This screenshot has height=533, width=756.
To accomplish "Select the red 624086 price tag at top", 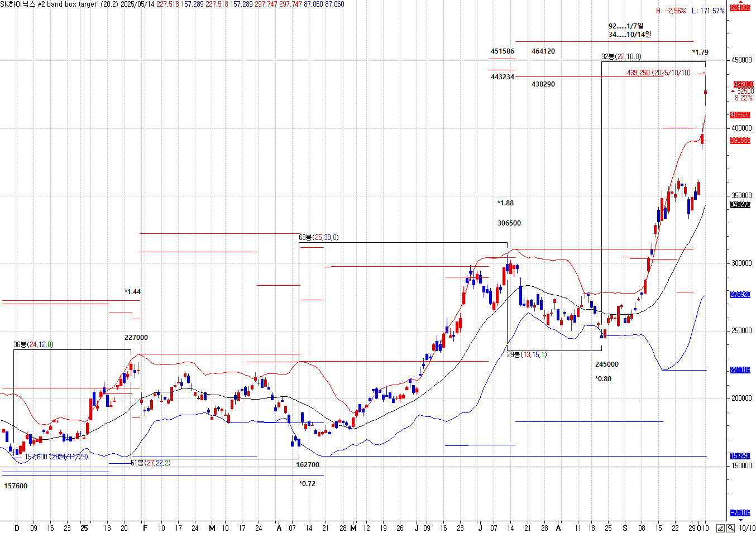I will click(740, 8).
